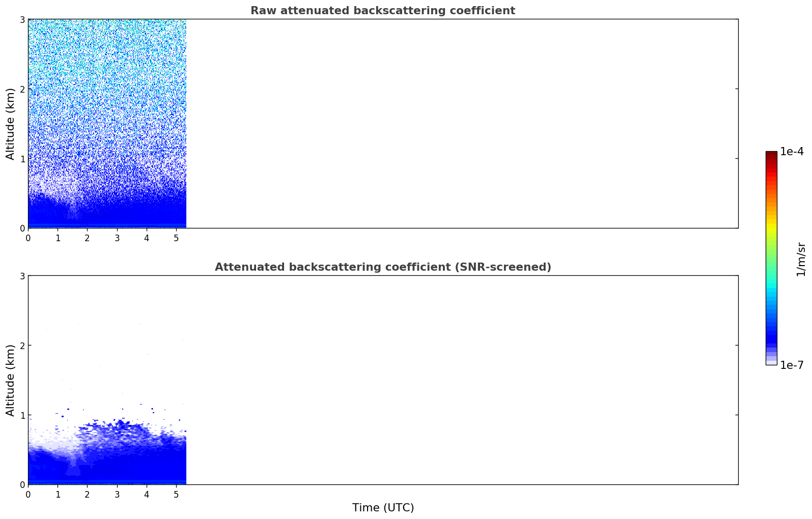
Task: Click the top plot 'Altitude (km)' label
Action: coord(11,124)
